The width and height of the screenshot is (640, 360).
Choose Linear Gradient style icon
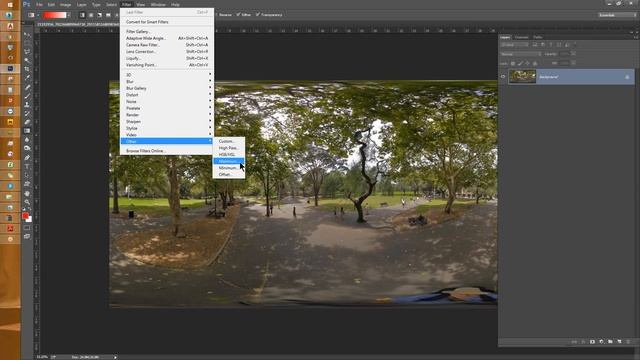(82, 15)
